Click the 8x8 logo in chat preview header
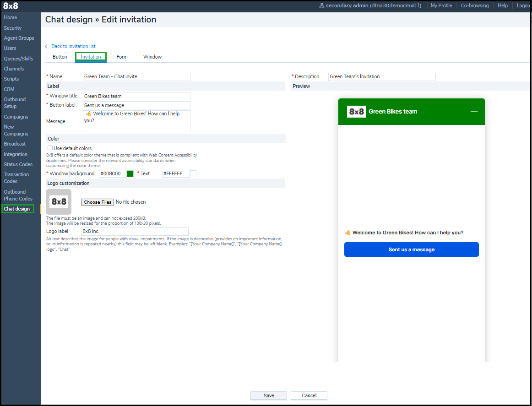 356,112
